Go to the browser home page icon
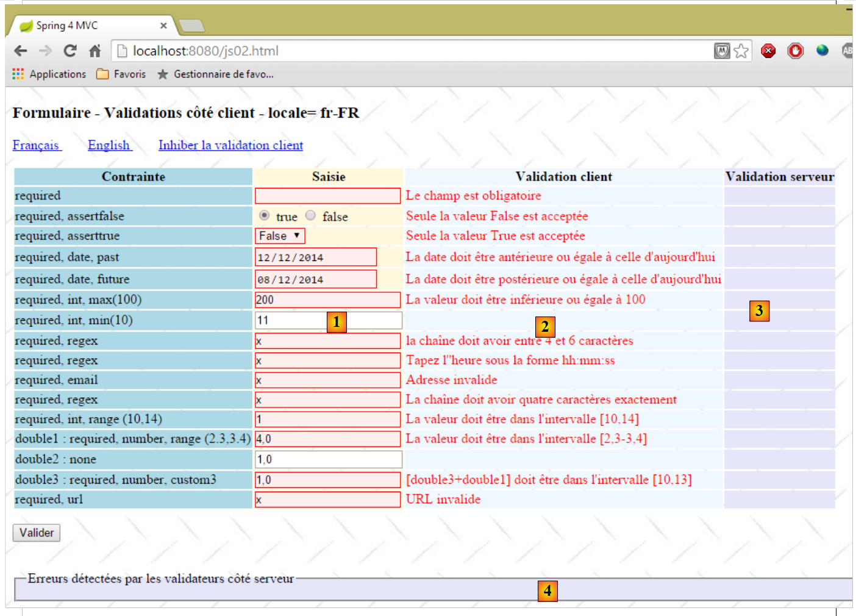856x616 pixels. pyautogui.click(x=95, y=51)
